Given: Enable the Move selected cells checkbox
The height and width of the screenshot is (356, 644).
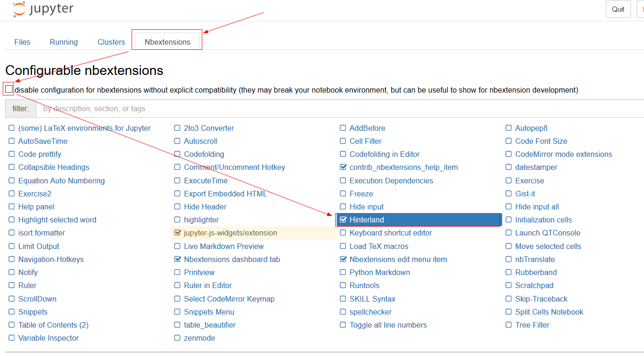Looking at the screenshot, I should [509, 246].
